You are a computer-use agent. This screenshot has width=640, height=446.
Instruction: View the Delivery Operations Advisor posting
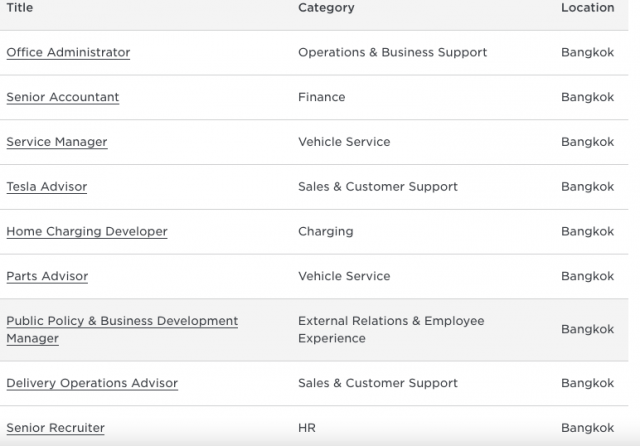(x=92, y=383)
